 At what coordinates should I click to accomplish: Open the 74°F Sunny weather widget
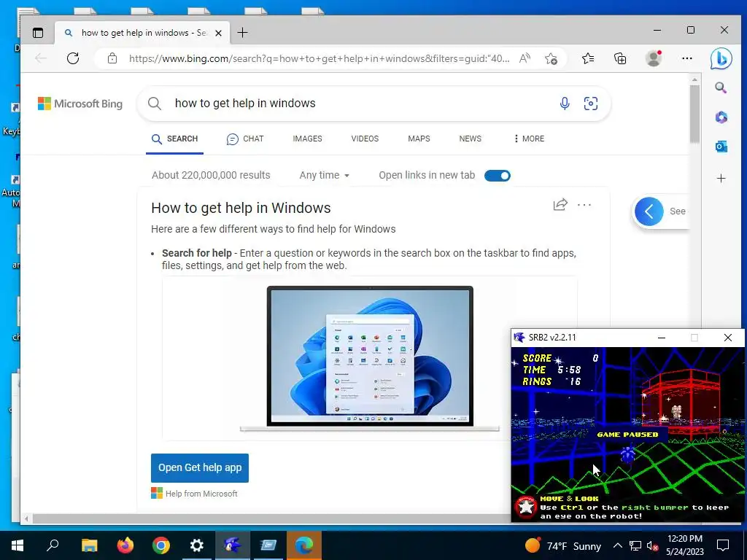click(x=563, y=545)
